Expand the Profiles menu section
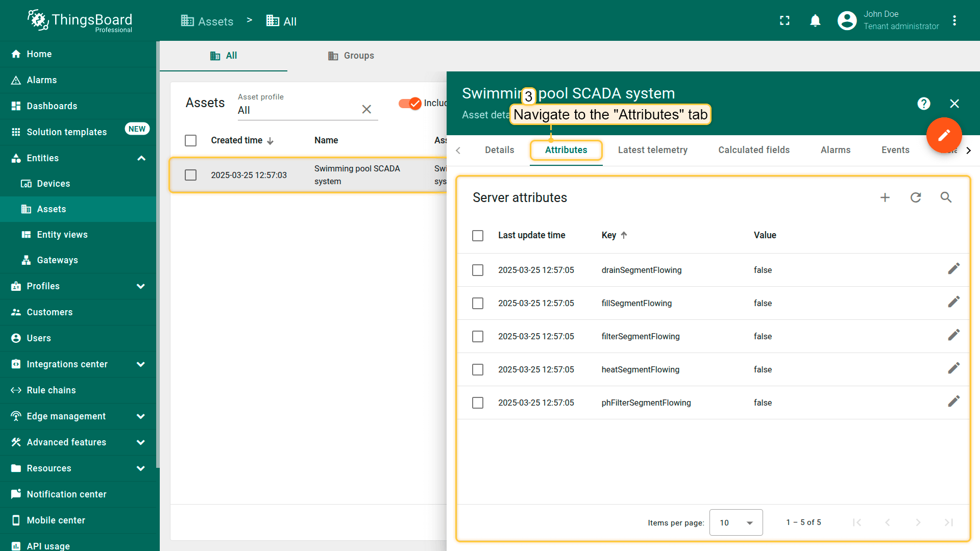 [141, 286]
